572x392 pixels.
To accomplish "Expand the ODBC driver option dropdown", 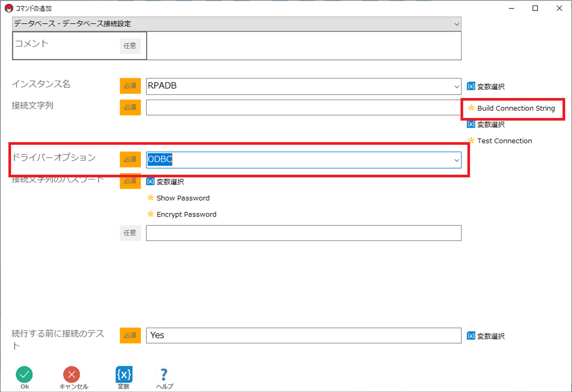I will pos(457,160).
